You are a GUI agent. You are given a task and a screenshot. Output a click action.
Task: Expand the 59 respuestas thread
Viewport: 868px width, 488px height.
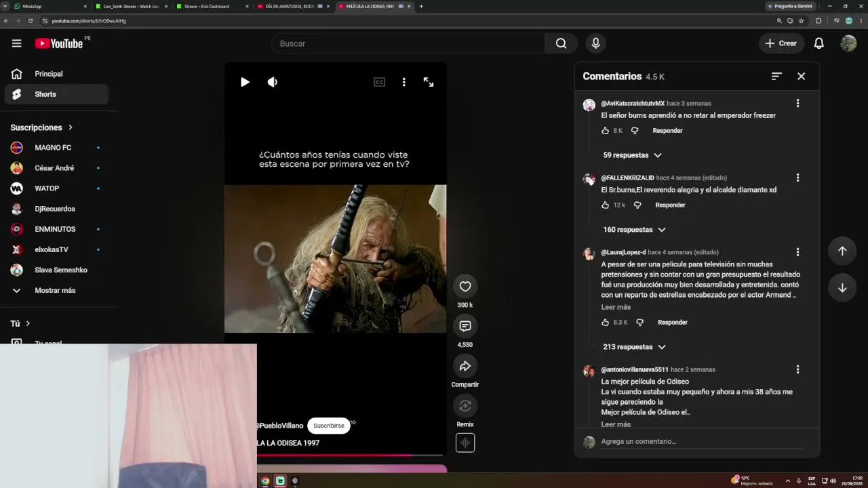(632, 155)
